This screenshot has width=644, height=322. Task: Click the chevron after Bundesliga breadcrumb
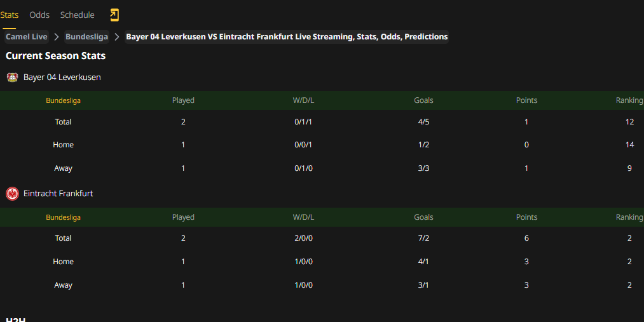[x=117, y=37]
